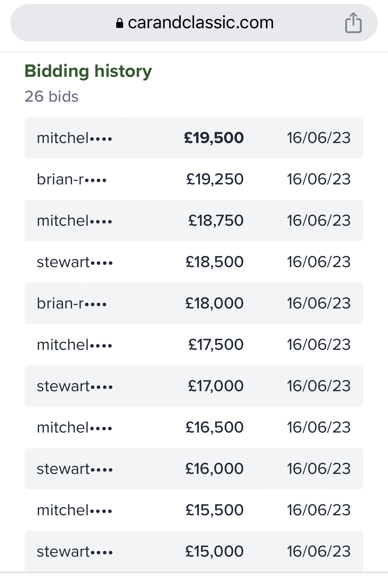This screenshot has width=388, height=588.
Task: Tap the date on the £19,500 bid
Action: [319, 138]
